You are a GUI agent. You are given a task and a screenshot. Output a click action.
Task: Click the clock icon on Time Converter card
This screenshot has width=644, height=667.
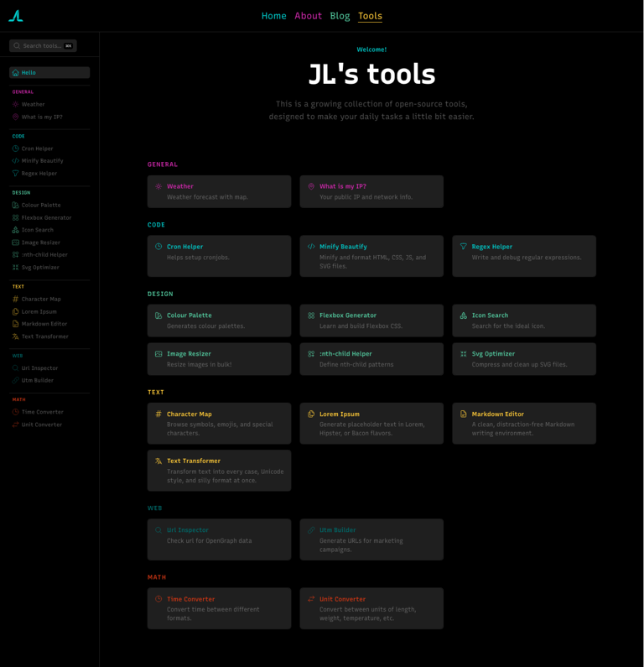tap(158, 599)
